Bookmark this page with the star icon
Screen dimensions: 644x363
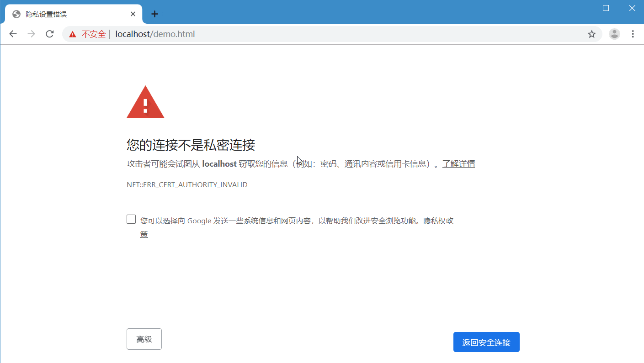591,34
